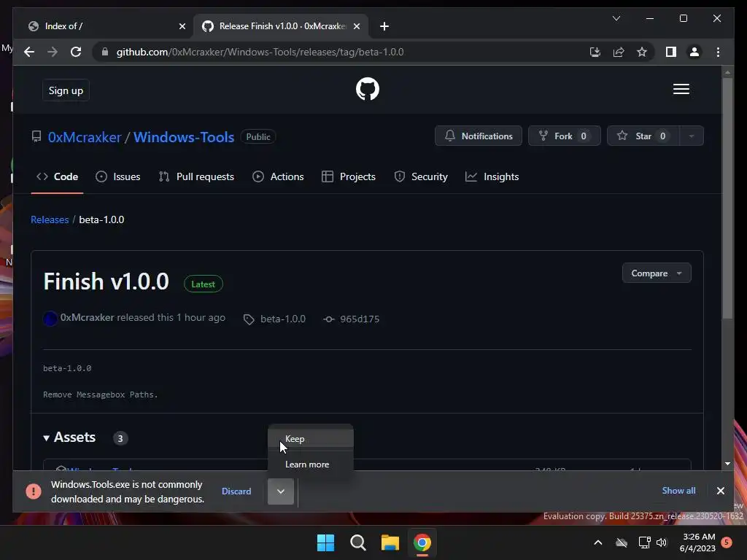Click Show all downloads
This screenshot has width=747, height=560.
click(x=678, y=491)
